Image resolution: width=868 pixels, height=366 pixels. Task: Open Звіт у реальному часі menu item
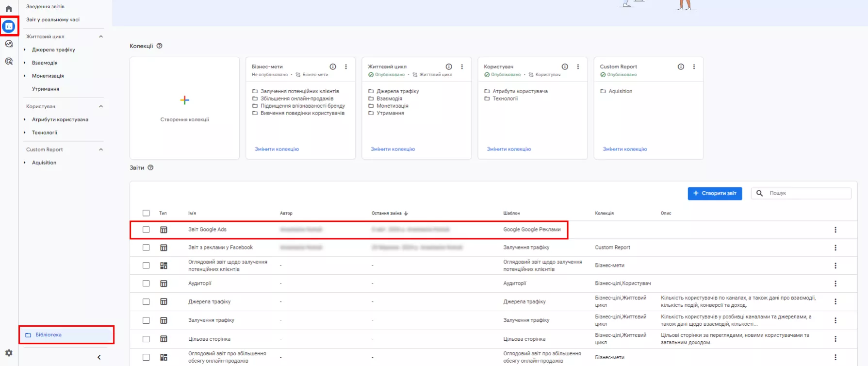(x=53, y=19)
